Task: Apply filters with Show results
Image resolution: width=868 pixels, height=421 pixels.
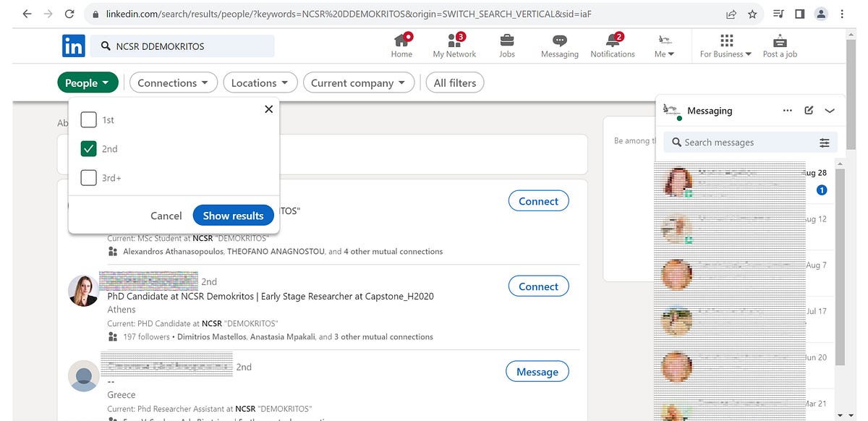Action: pyautogui.click(x=233, y=215)
